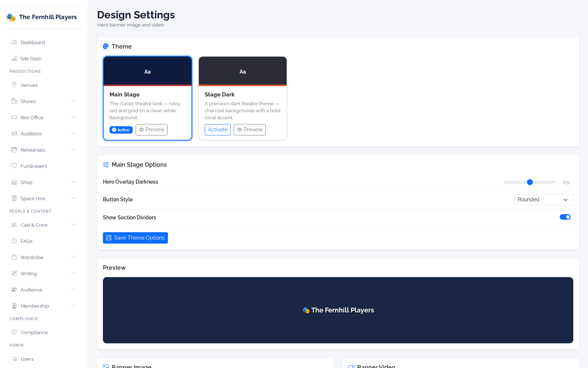Click the Active badge on Main Stage
Viewport: 588px width, 368px height.
(x=121, y=130)
